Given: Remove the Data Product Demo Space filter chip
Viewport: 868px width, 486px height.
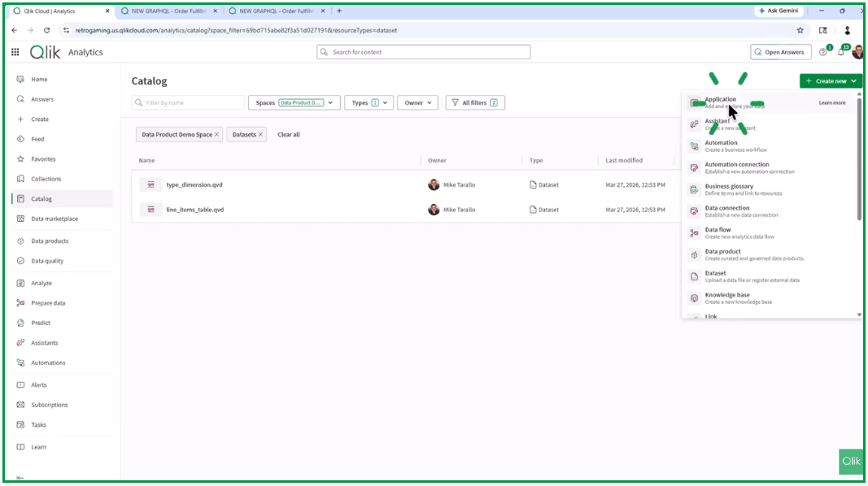Looking at the screenshot, I should tap(216, 135).
